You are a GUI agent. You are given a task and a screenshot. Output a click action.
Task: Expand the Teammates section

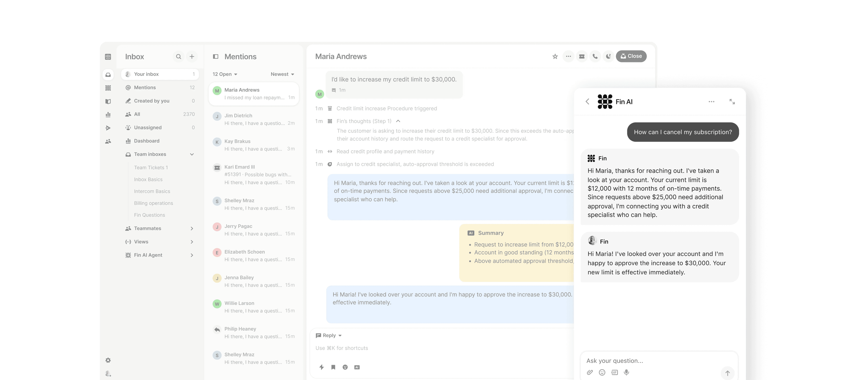192,228
